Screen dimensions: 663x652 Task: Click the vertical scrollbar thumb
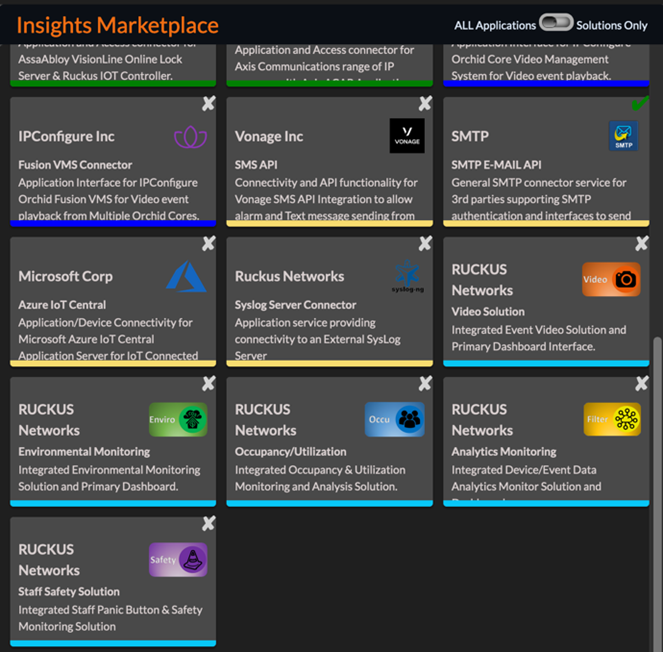point(658,492)
